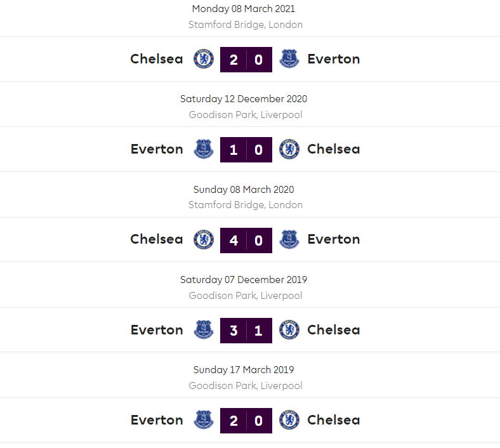500x448 pixels.
Task: Open the 2-0 score from 08 March 2021
Action: 246,60
